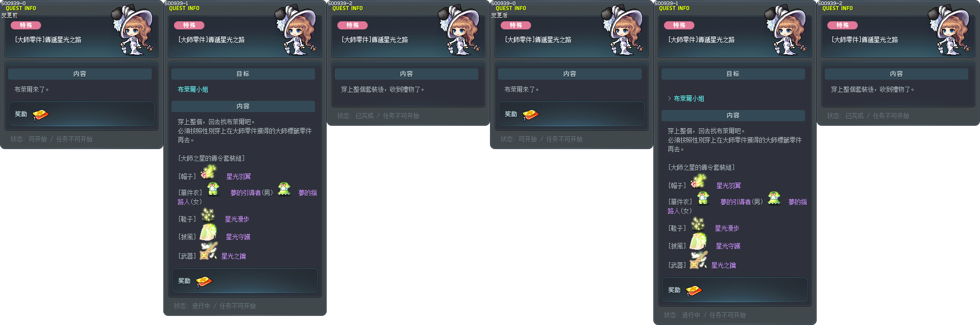Select 内容 header in left 500939-2 panel
Viewport: 980px width, 325px height.
pyautogui.click(x=406, y=74)
